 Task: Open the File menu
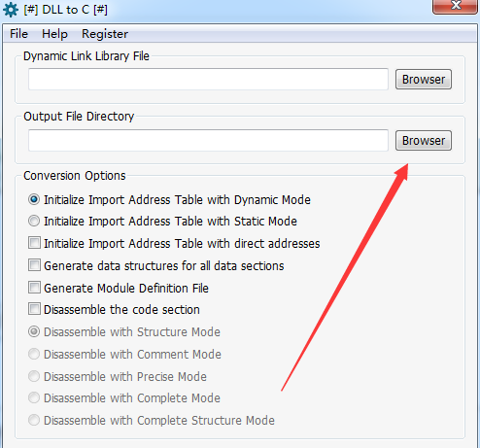coord(18,34)
